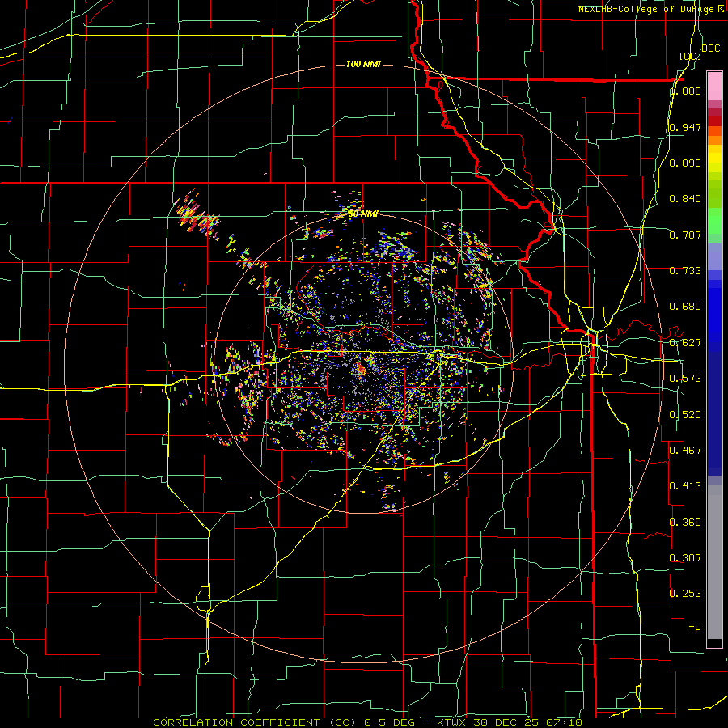Select the 1.000 scale value

point(685,91)
